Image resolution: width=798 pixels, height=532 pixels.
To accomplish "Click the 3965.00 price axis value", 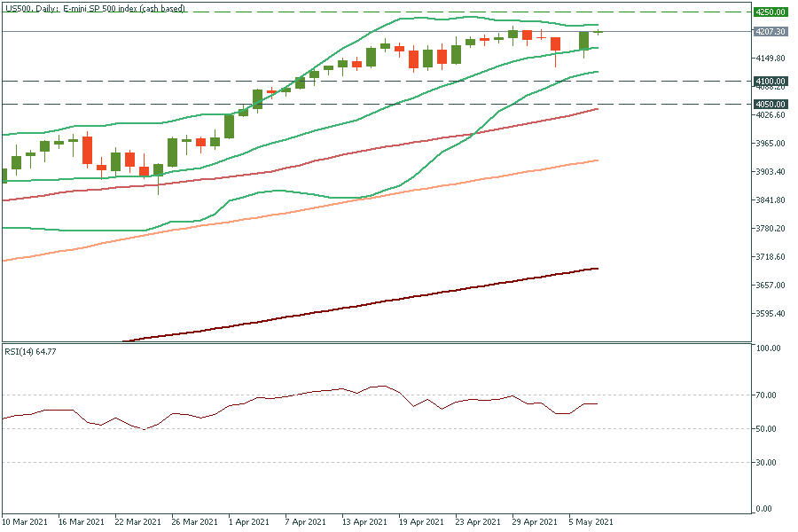I will point(769,144).
